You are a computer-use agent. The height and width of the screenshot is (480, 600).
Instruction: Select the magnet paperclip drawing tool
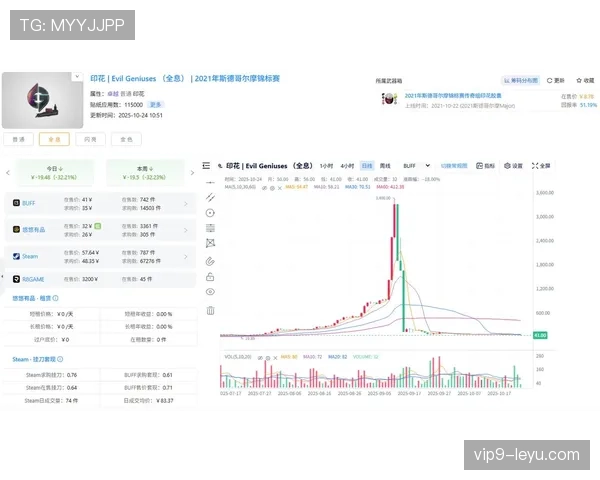point(210,259)
